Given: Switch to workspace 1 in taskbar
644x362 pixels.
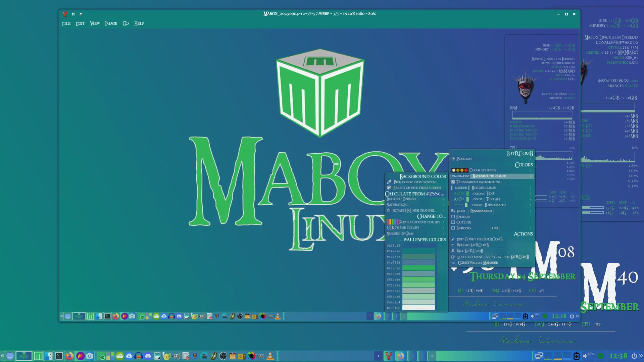Looking at the screenshot, I should point(378,356).
